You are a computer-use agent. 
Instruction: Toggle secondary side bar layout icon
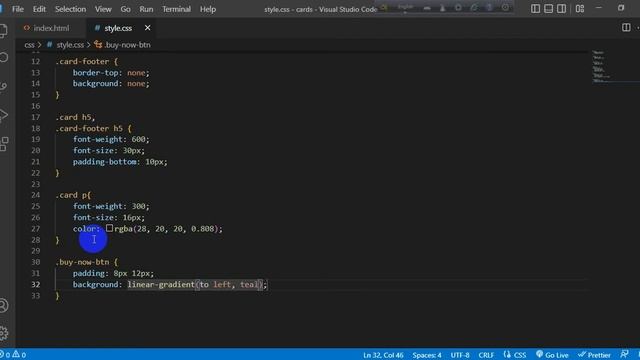562,9
